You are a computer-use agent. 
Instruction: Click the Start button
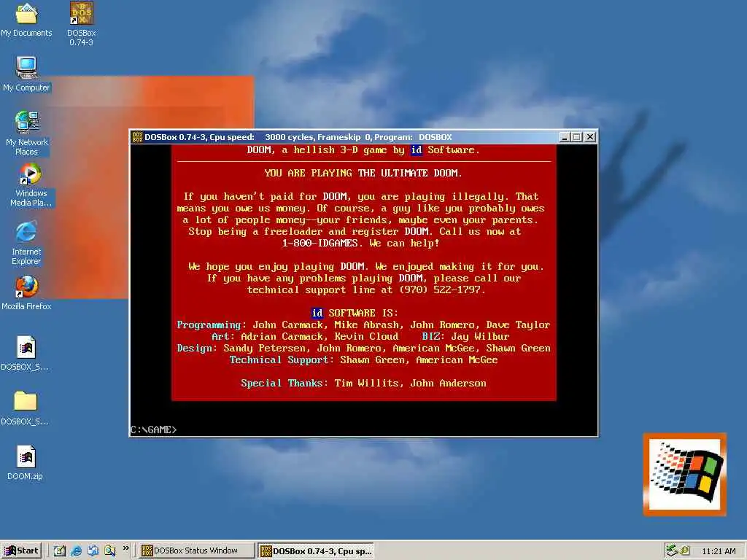(21, 551)
